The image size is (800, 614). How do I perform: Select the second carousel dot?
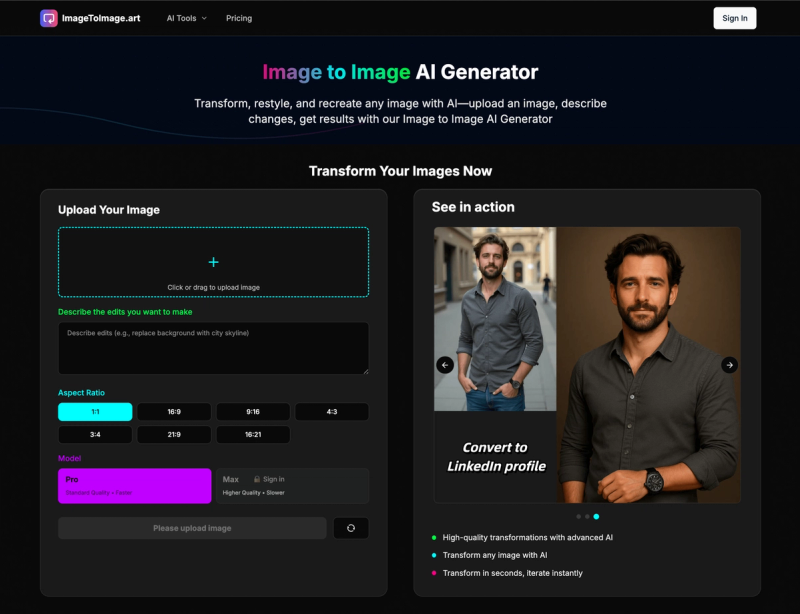[x=587, y=517]
